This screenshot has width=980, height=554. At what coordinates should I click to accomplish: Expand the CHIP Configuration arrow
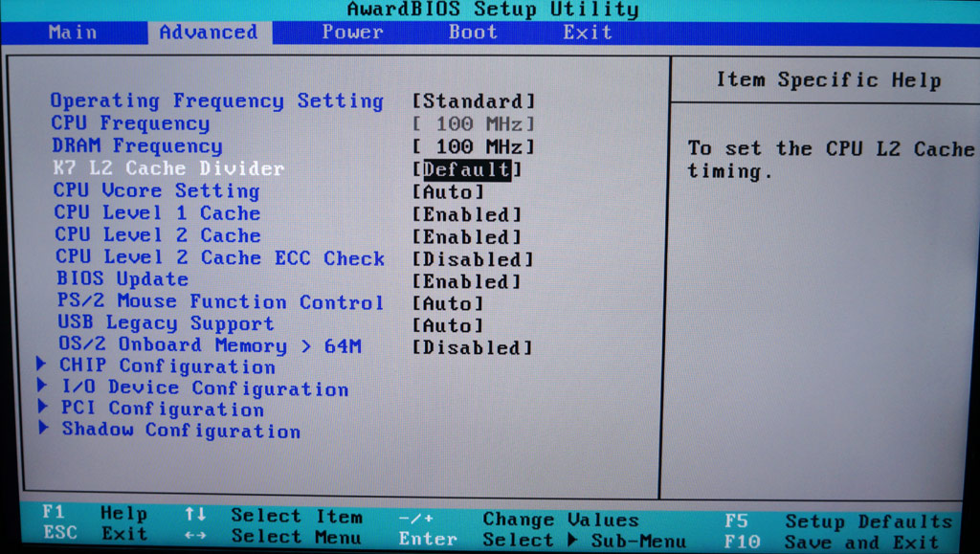(x=41, y=364)
